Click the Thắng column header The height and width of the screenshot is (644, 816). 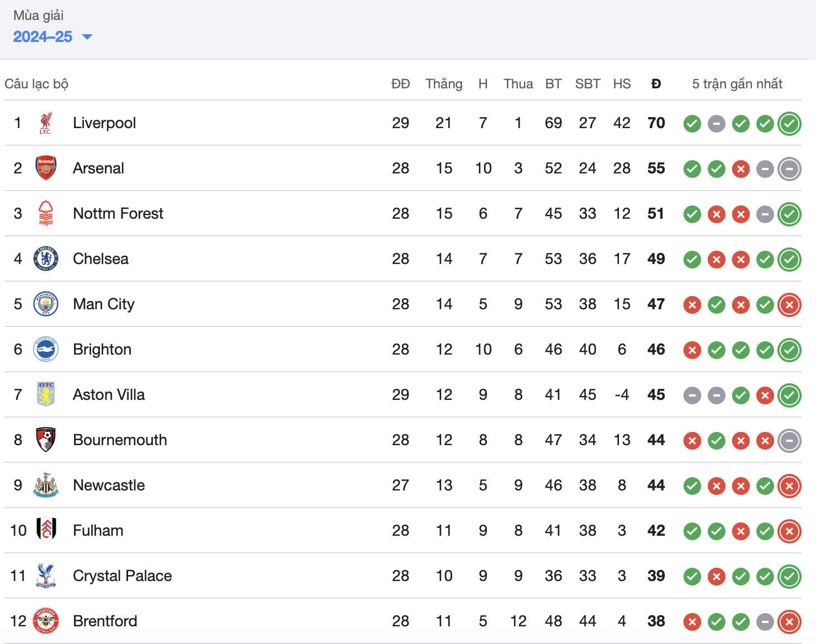[x=444, y=84]
